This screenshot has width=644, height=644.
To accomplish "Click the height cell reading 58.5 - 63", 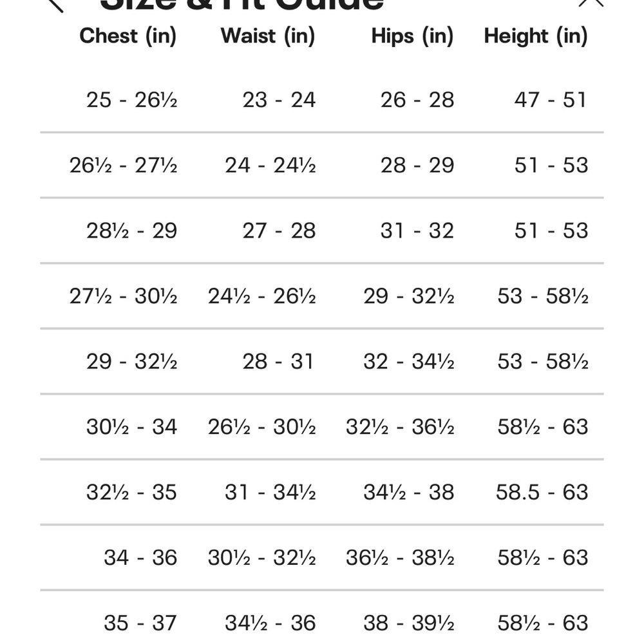I will (x=542, y=492).
